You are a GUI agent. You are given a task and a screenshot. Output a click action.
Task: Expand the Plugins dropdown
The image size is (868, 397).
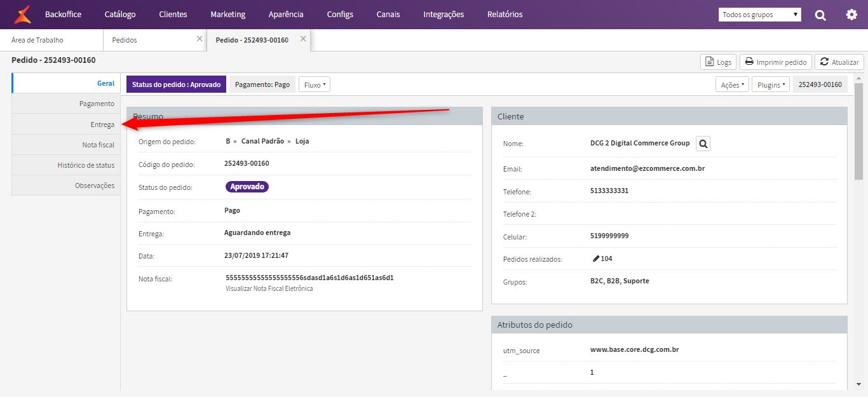770,84
